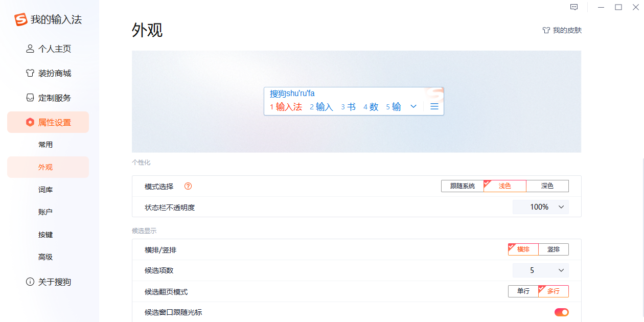Viewport: 644px width, 322px height.
Task: Click the 横排/竖排 label
Action: [x=160, y=250]
